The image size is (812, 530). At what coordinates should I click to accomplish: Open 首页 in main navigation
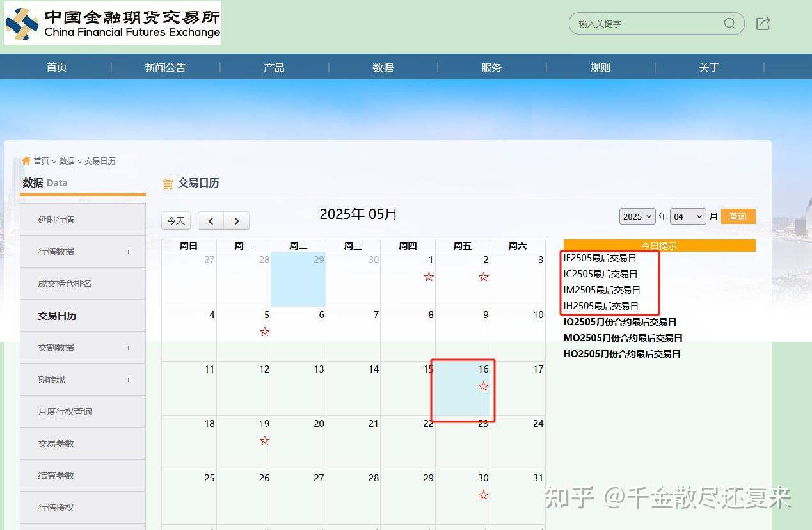(56, 67)
